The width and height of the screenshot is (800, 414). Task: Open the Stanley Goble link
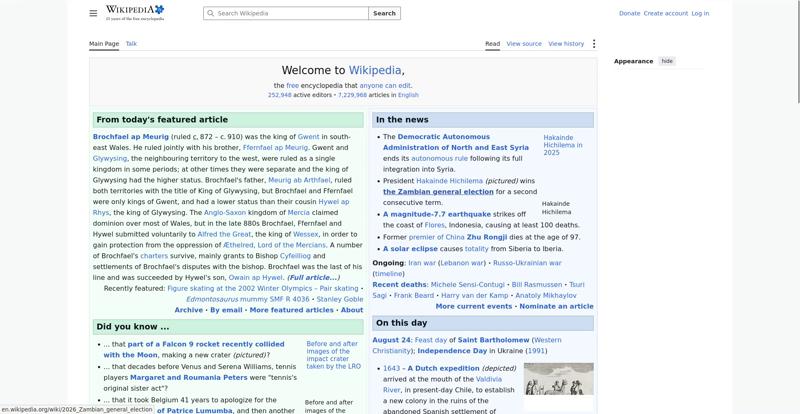340,299
